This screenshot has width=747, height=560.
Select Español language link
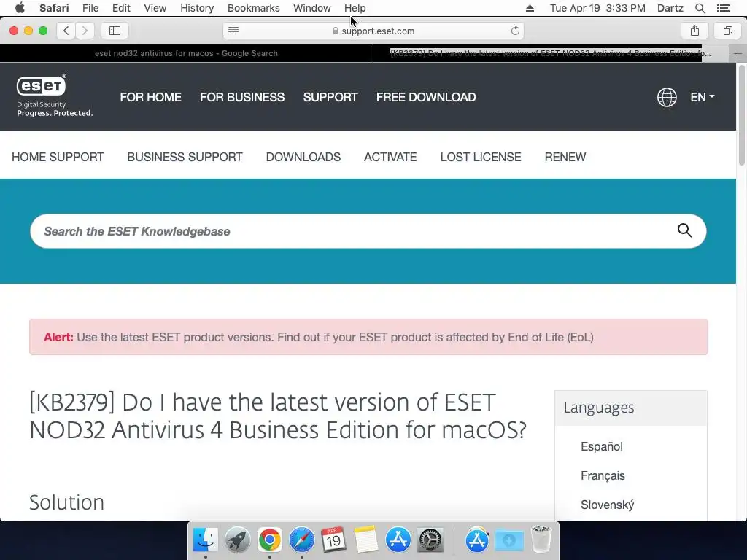(x=602, y=447)
